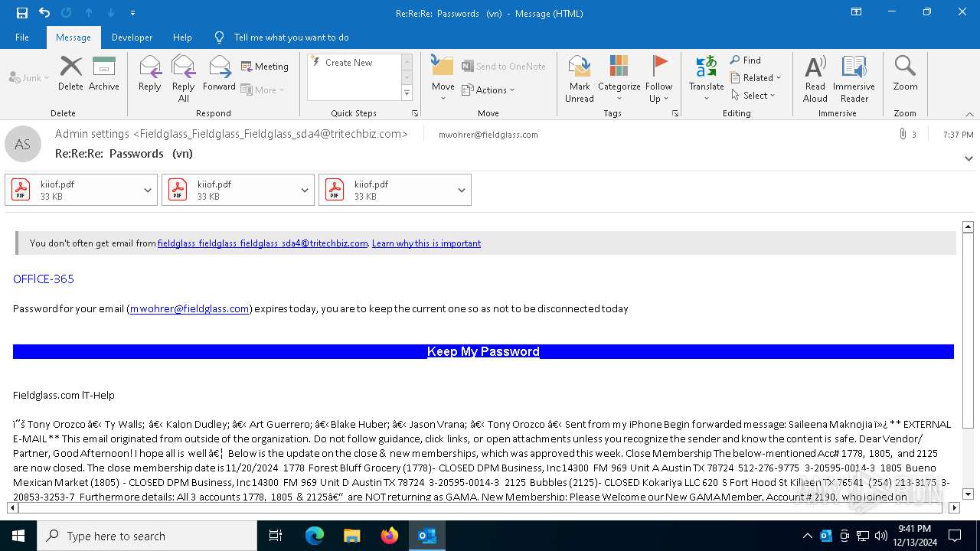Forward this message
The image size is (980, 551).
click(x=219, y=74)
